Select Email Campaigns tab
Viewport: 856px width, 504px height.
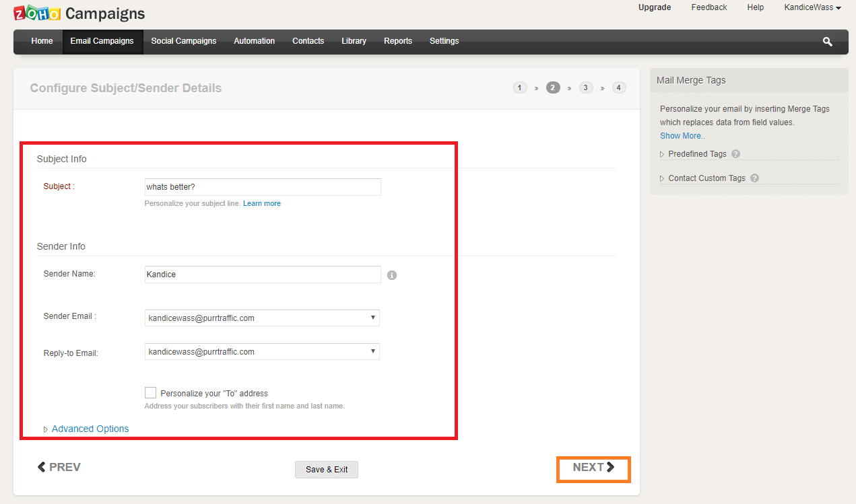(102, 41)
